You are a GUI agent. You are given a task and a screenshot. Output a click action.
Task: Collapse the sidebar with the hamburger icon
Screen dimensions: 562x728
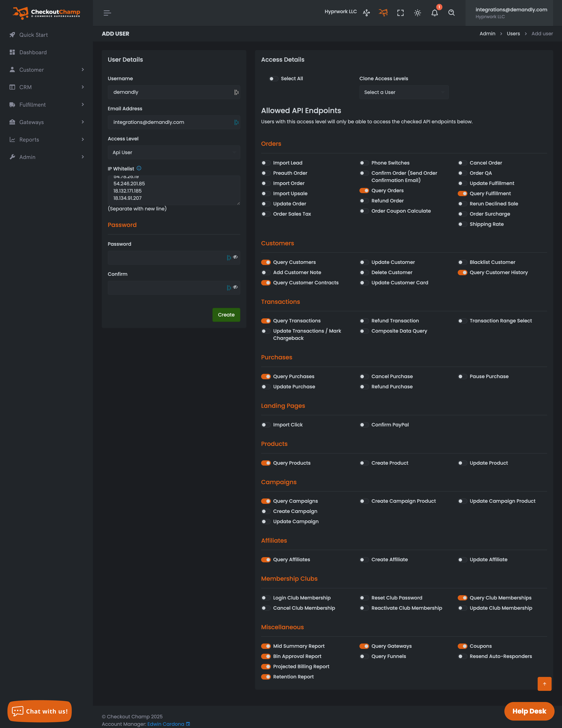click(x=107, y=13)
